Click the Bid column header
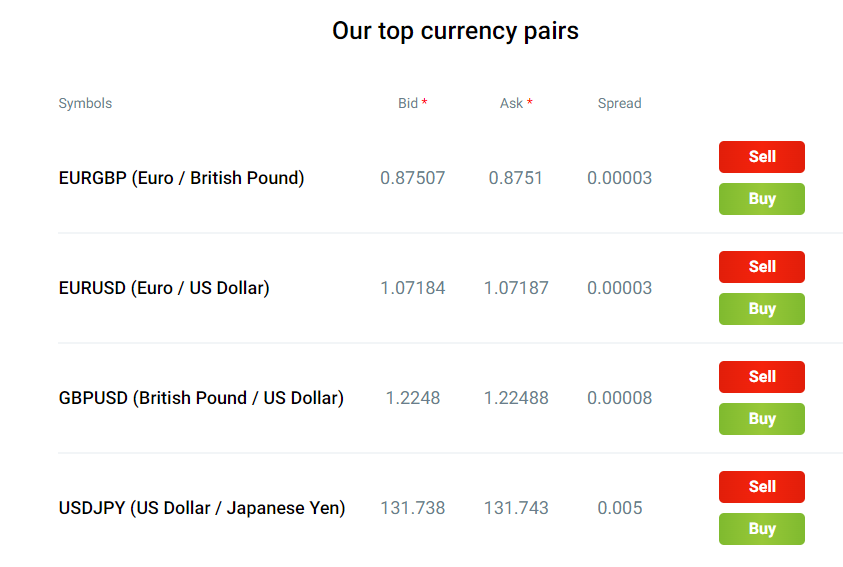The image size is (843, 567). (x=409, y=103)
